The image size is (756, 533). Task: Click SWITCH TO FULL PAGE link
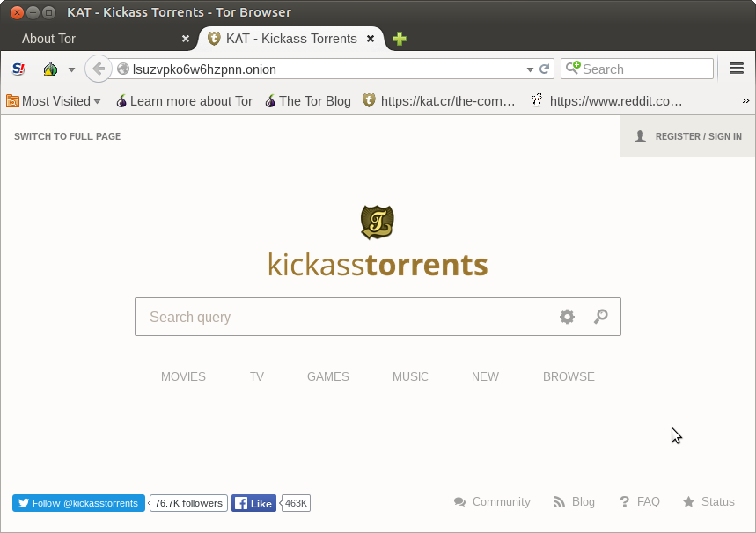click(68, 136)
